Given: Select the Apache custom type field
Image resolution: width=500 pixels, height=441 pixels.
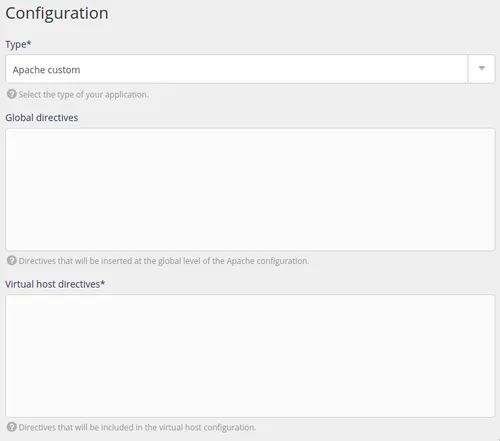Looking at the screenshot, I should pyautogui.click(x=250, y=69).
